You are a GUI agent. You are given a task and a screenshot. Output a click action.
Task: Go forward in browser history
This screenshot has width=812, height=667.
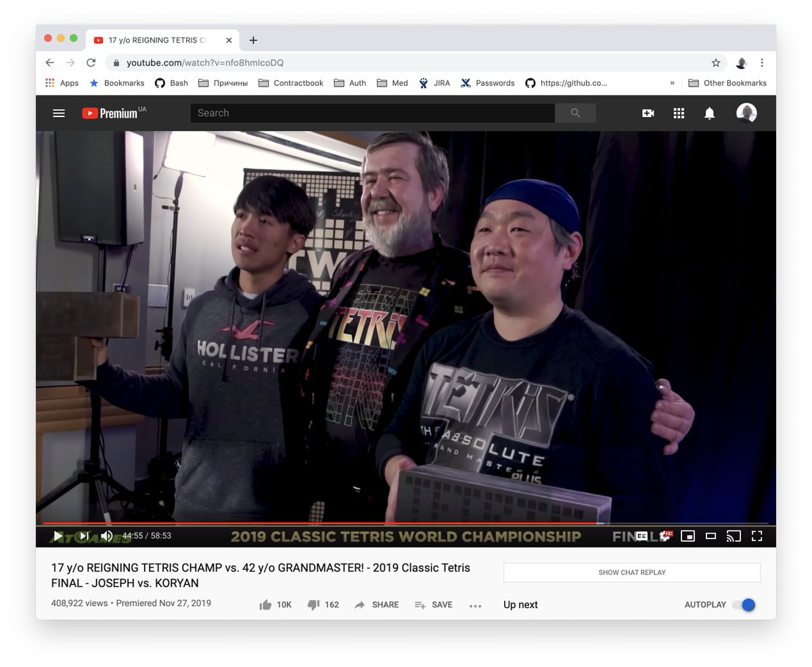click(x=70, y=63)
